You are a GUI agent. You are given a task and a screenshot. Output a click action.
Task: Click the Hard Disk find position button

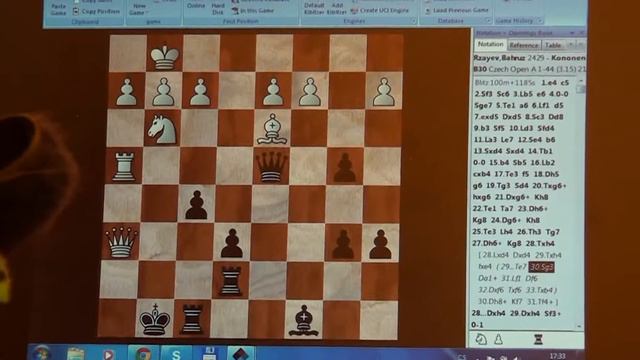click(218, 8)
